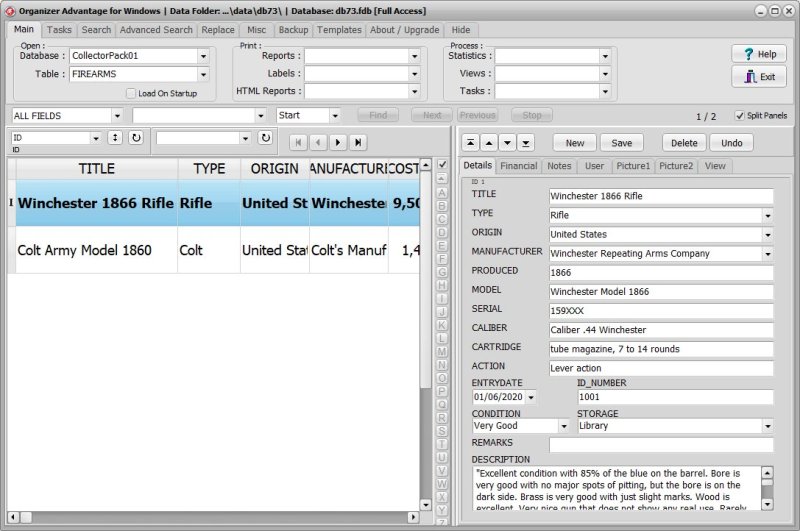Move to top record in details panel
The width and height of the screenshot is (800, 531).
470,143
